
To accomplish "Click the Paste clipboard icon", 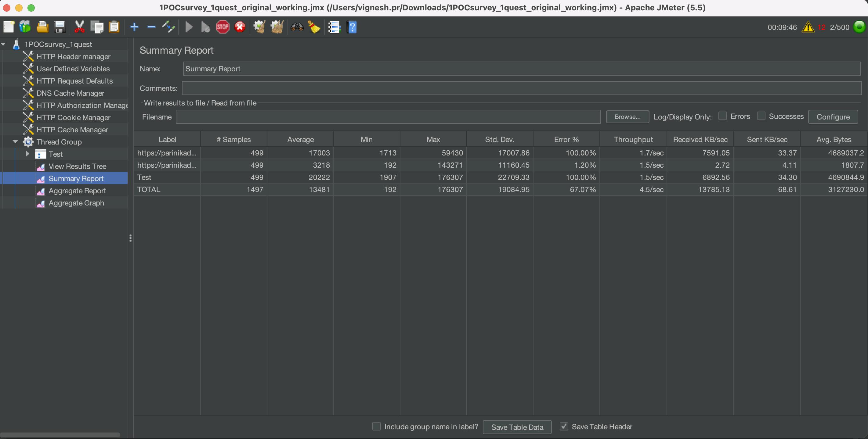I will (x=114, y=27).
